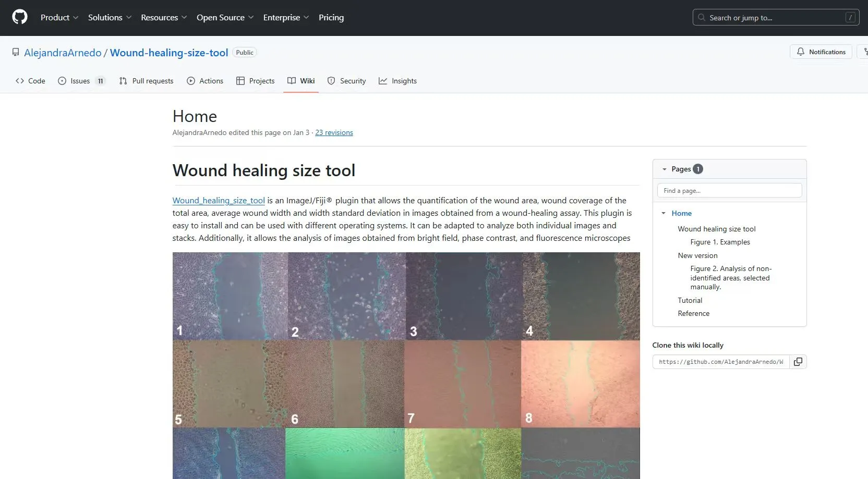Collapse the Pages section
This screenshot has width=868, height=479.
664,169
